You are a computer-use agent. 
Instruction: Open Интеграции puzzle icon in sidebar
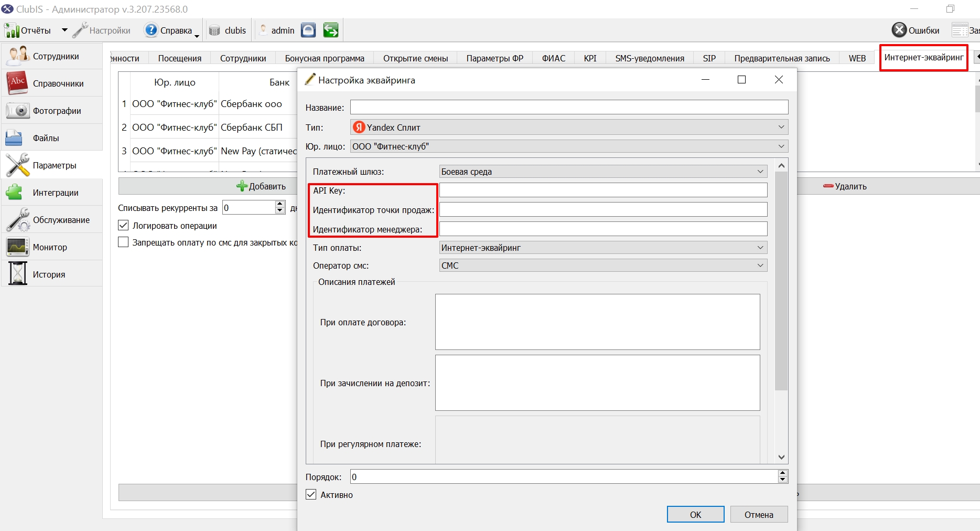tap(15, 193)
